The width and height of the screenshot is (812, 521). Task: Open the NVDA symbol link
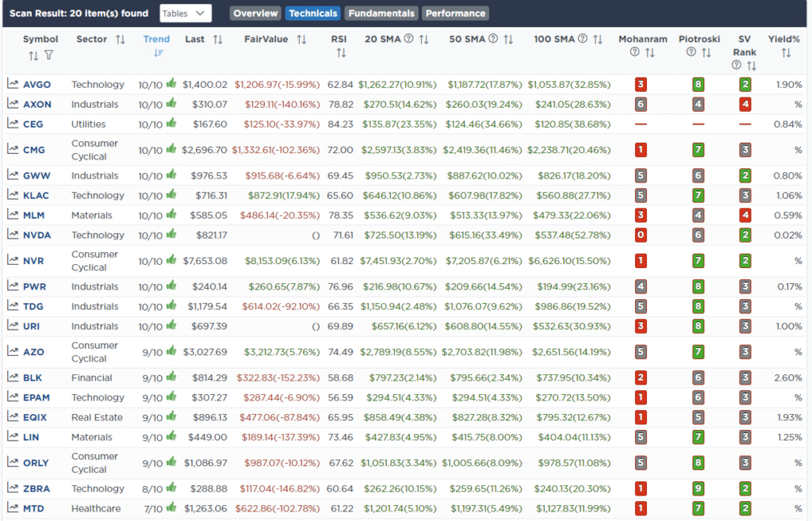pos(36,235)
